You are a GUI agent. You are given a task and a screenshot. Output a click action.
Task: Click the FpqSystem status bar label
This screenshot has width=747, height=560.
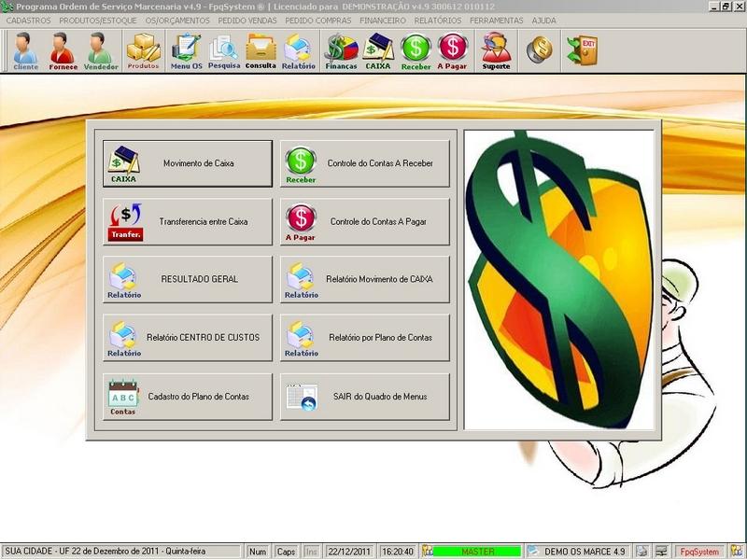[698, 552]
